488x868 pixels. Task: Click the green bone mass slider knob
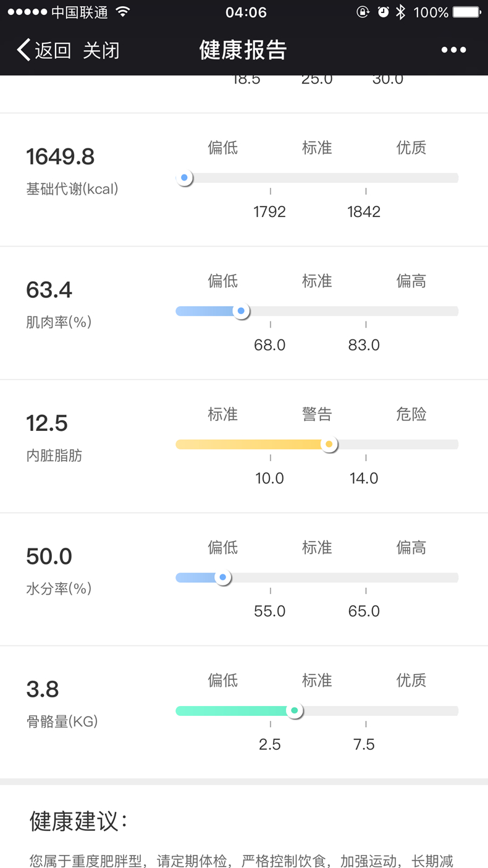[295, 711]
